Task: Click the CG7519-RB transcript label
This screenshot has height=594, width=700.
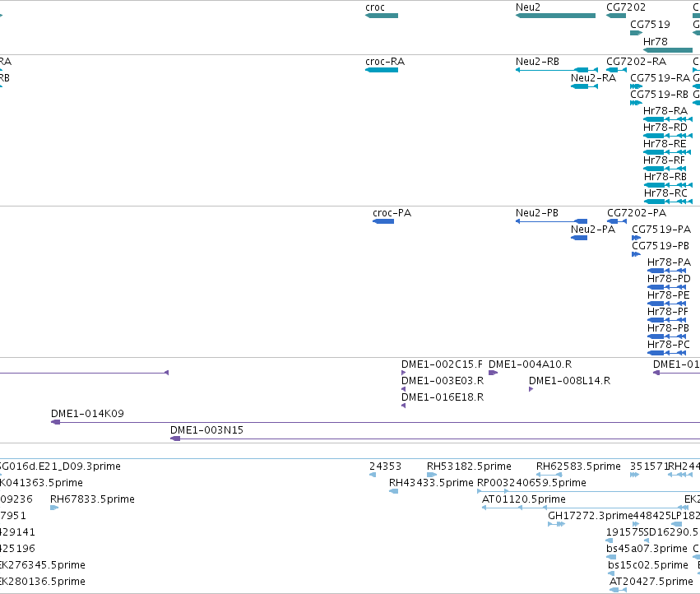Action: [x=660, y=95]
